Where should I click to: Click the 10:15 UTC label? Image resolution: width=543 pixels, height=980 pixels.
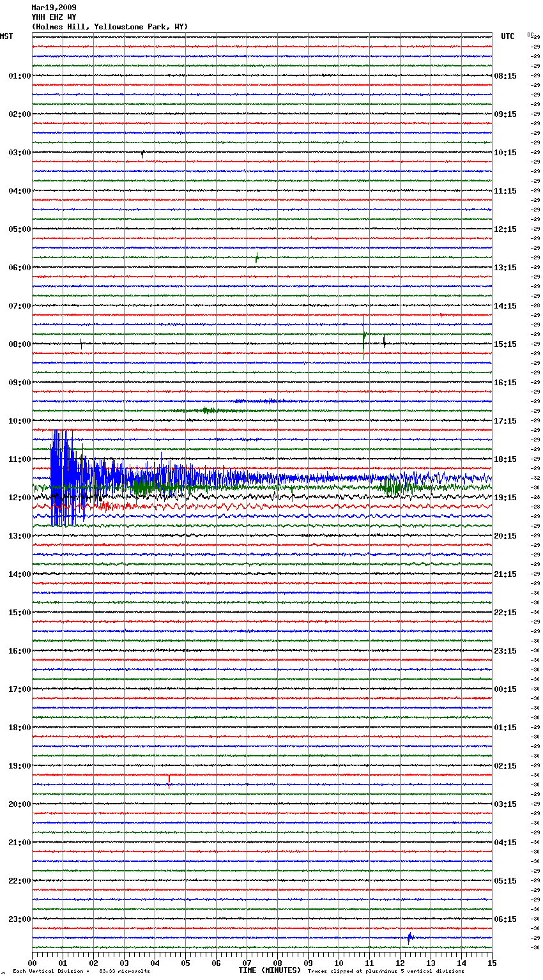point(505,153)
